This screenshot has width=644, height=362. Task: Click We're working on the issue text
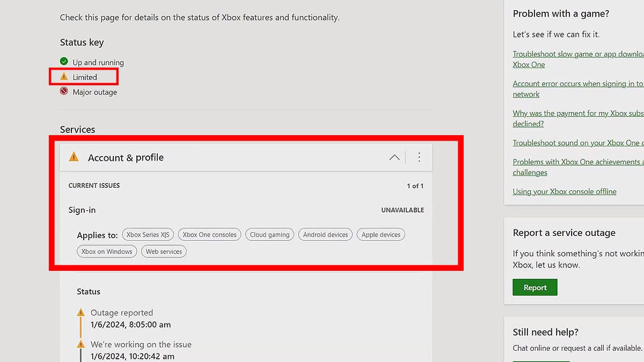141,344
